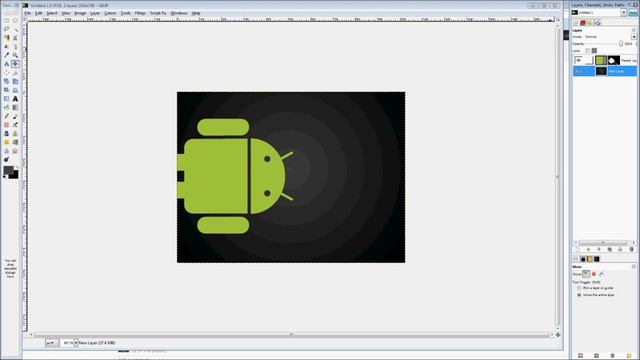Click the Pasted Layer mask thumbnail
The height and width of the screenshot is (360, 640).
click(614, 60)
